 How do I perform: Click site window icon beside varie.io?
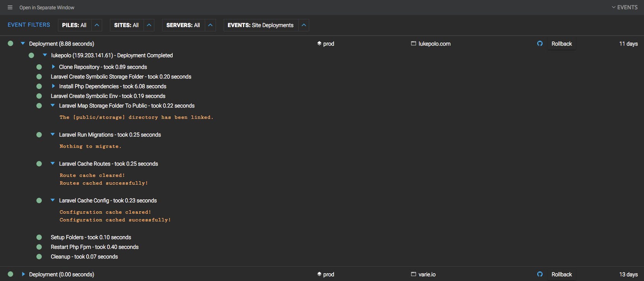[413, 274]
